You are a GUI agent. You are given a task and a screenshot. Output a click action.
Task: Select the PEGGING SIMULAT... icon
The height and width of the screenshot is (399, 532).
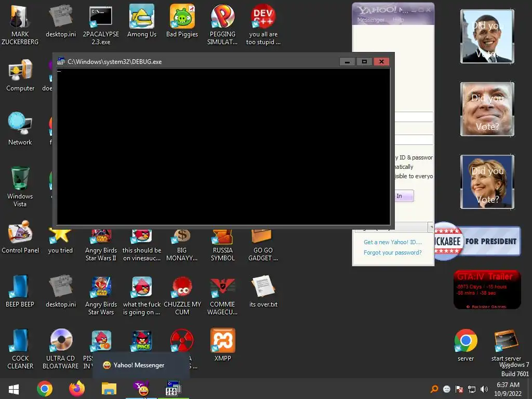222,24
